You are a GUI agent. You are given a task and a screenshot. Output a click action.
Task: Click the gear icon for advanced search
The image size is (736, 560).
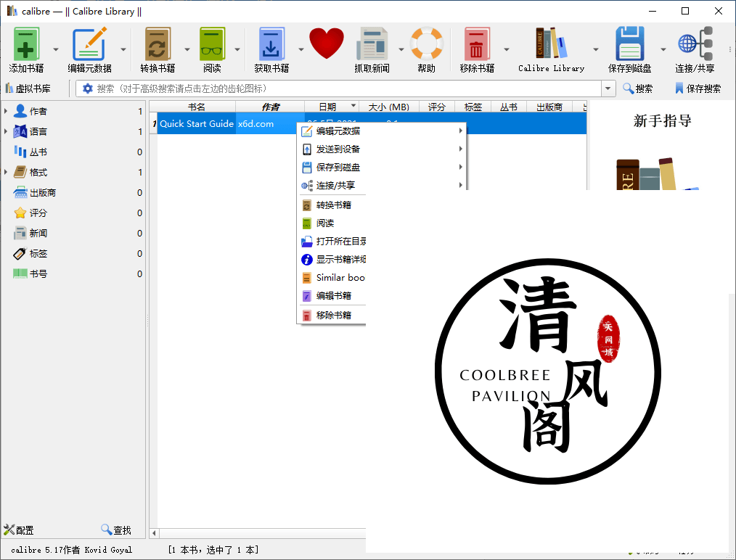[x=87, y=88]
